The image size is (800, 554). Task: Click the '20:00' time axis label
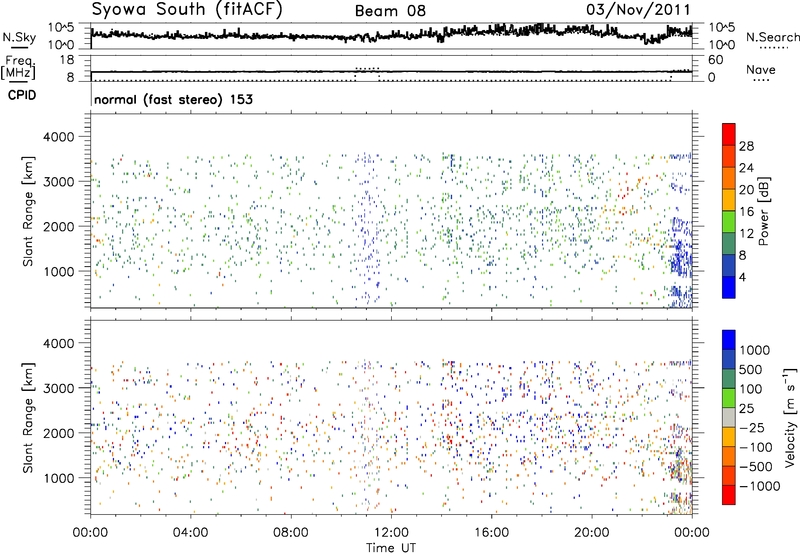pyautogui.click(x=592, y=533)
